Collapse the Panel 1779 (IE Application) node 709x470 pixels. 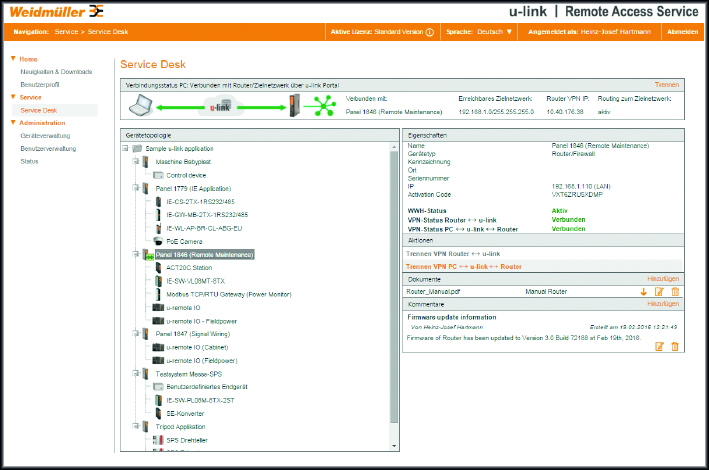pos(136,188)
